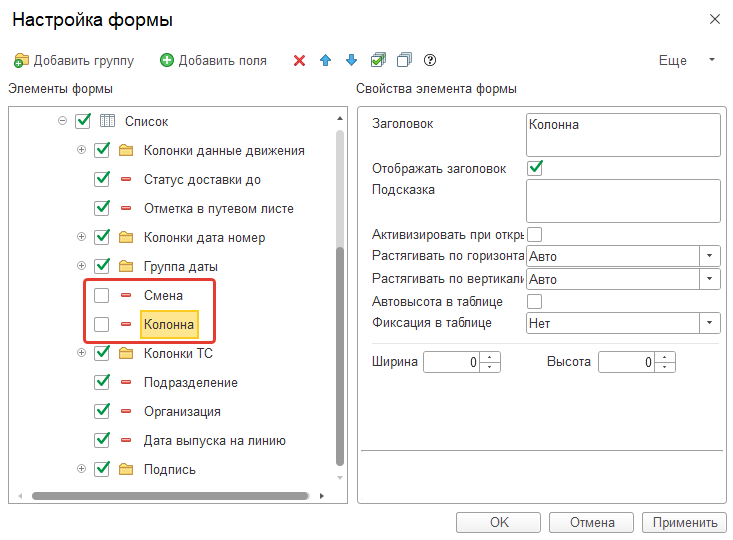Enable the Колонна checkbox in tree
733x540 pixels.
pyautogui.click(x=101, y=324)
